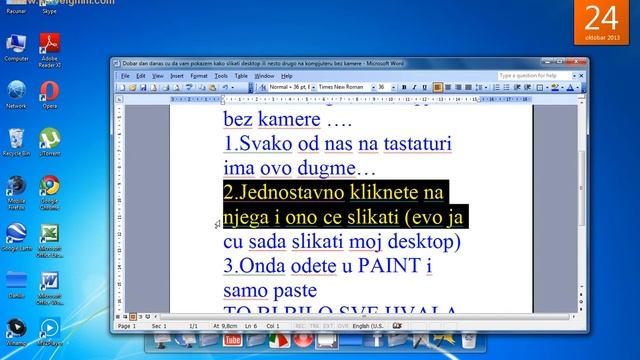The height and width of the screenshot is (360, 640).
Task: Click the YouTube icon in the dock
Action: pos(232,340)
